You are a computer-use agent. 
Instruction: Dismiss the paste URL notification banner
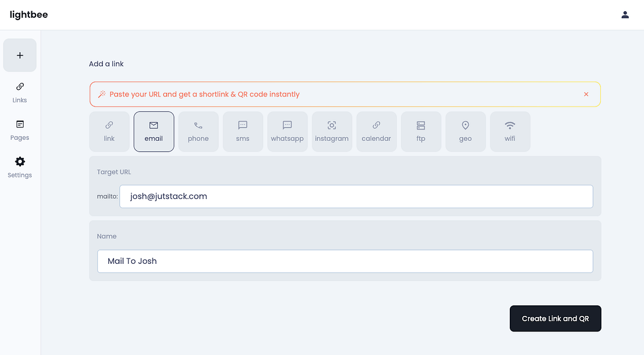coord(586,93)
